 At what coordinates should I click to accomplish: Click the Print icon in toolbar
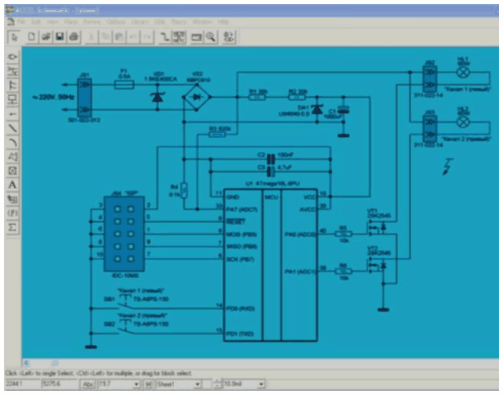pyautogui.click(x=74, y=37)
